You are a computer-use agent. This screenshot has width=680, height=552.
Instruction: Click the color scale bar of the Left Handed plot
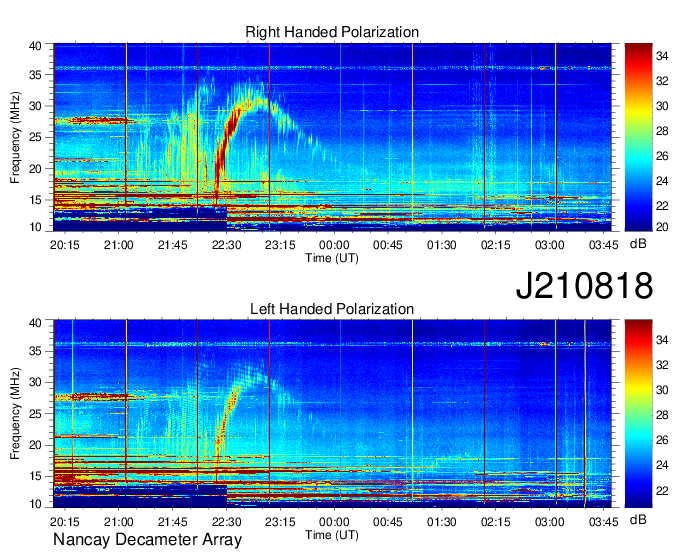(638, 413)
